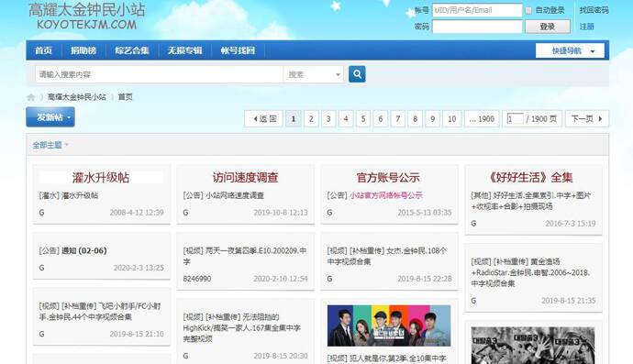Open the 官方账号公示 heading
The width and height of the screenshot is (633, 364).
click(x=388, y=178)
